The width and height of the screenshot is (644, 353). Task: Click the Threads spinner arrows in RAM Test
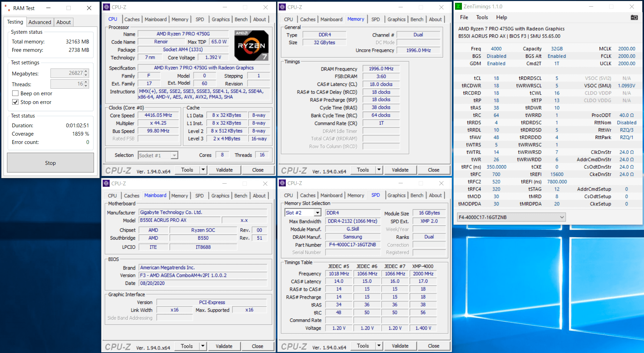coord(86,84)
